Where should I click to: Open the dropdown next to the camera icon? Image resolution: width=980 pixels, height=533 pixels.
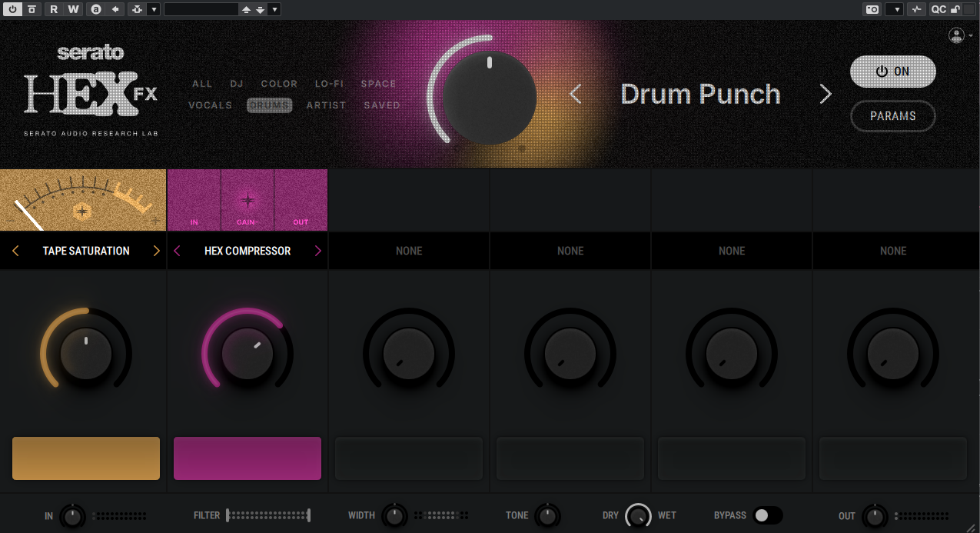pos(895,9)
